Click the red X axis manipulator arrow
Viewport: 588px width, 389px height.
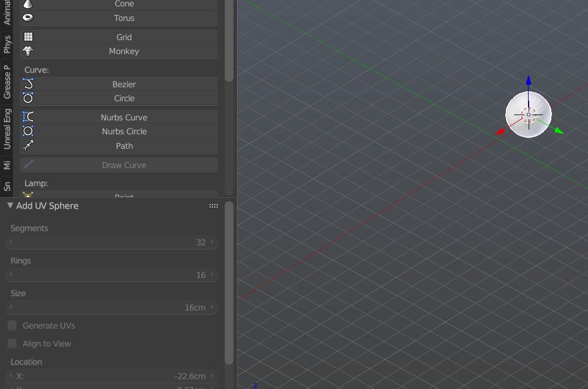500,132
